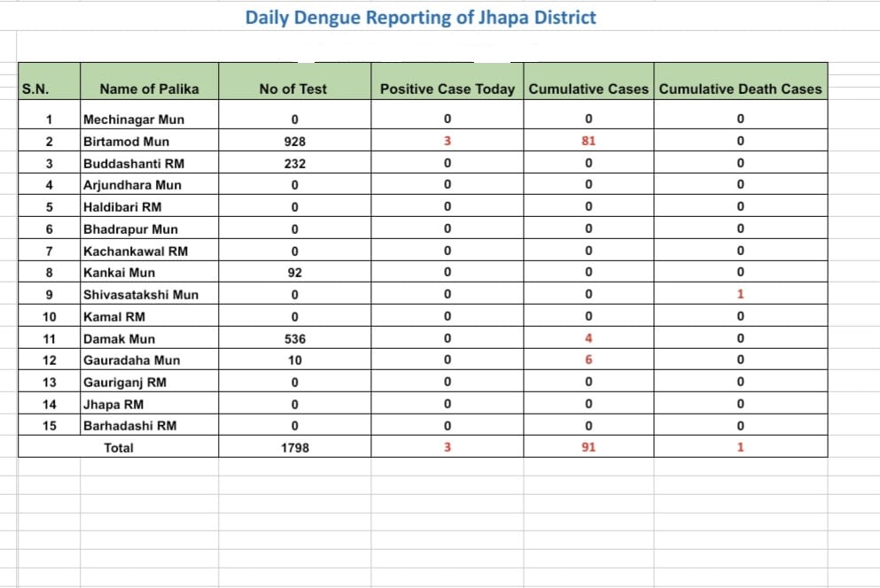Select the 'Haldibari RM' cell
This screenshot has height=588, width=880.
point(149,206)
